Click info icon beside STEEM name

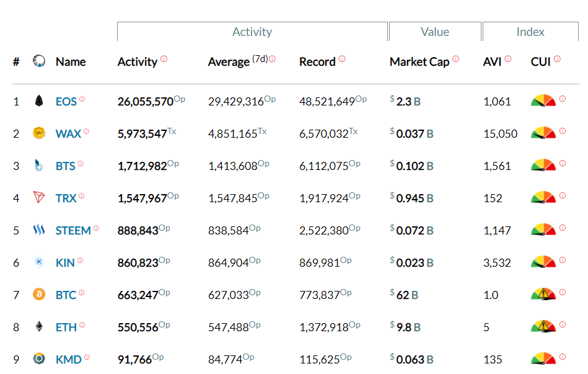pyautogui.click(x=97, y=228)
